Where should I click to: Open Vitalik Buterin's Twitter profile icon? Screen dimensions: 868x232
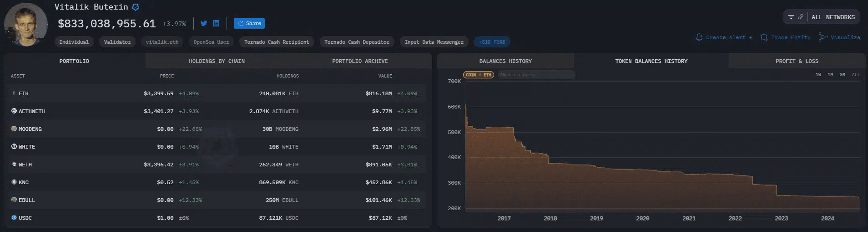coord(204,23)
